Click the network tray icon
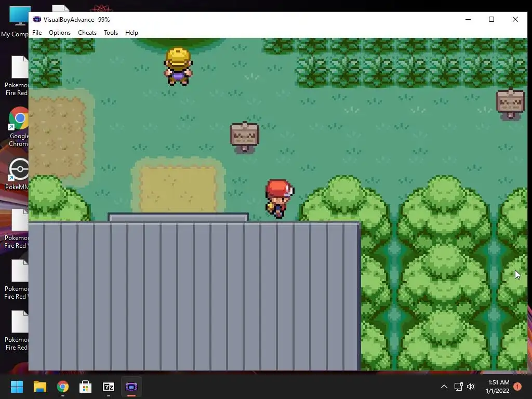The height and width of the screenshot is (399, 532). [458, 387]
